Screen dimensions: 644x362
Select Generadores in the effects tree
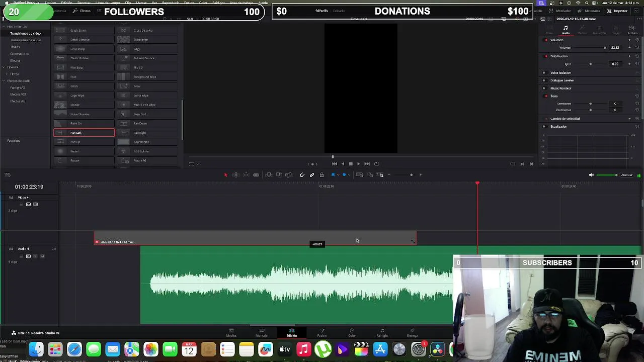(x=20, y=54)
